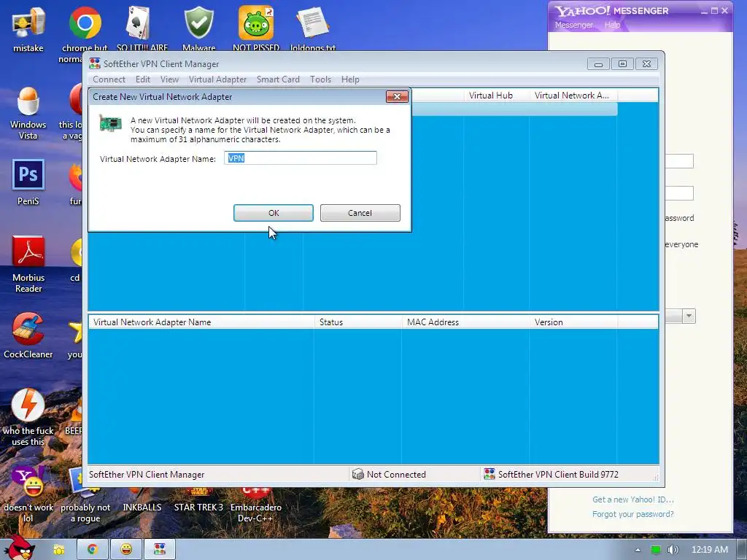Open the 'probably not a rogue' icon

coord(85,495)
